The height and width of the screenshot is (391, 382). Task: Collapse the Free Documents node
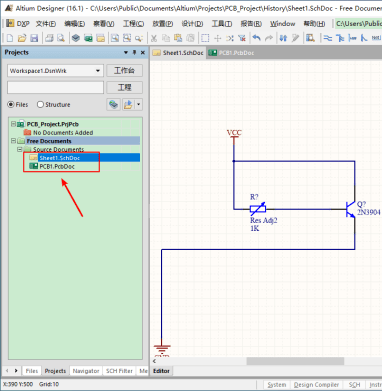(13, 141)
